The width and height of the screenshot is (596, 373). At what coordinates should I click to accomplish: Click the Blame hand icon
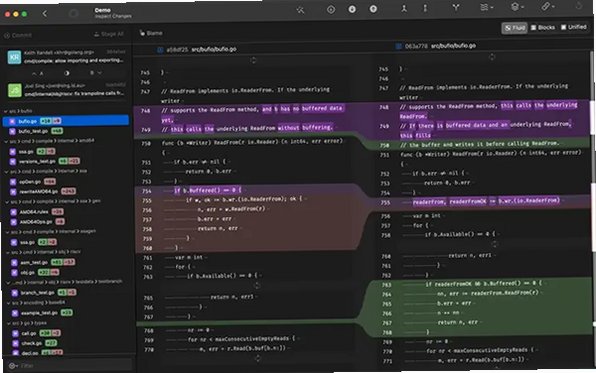click(x=142, y=33)
